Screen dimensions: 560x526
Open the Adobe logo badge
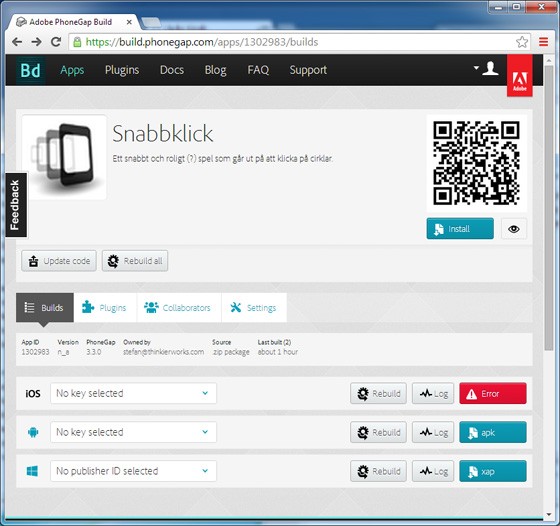click(x=520, y=76)
